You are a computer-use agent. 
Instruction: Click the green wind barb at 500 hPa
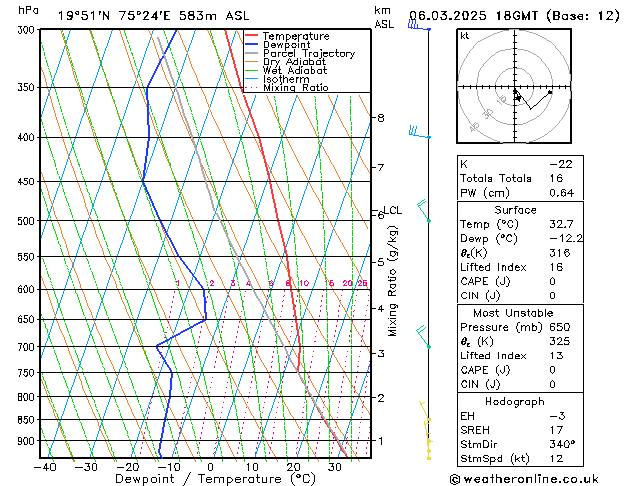(x=424, y=211)
